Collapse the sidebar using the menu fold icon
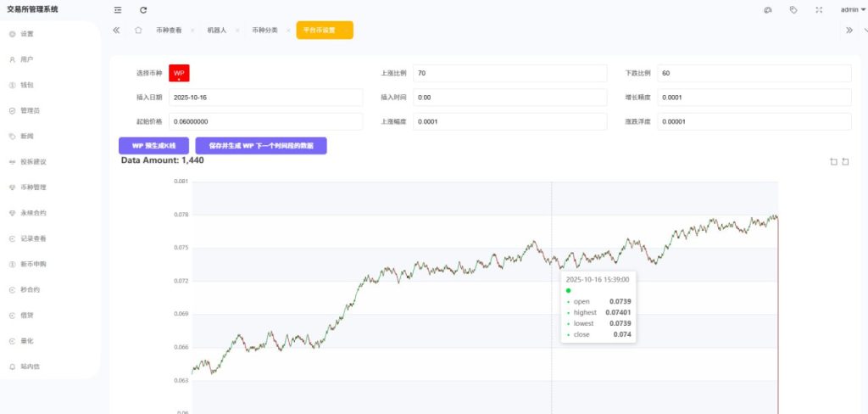 point(118,10)
